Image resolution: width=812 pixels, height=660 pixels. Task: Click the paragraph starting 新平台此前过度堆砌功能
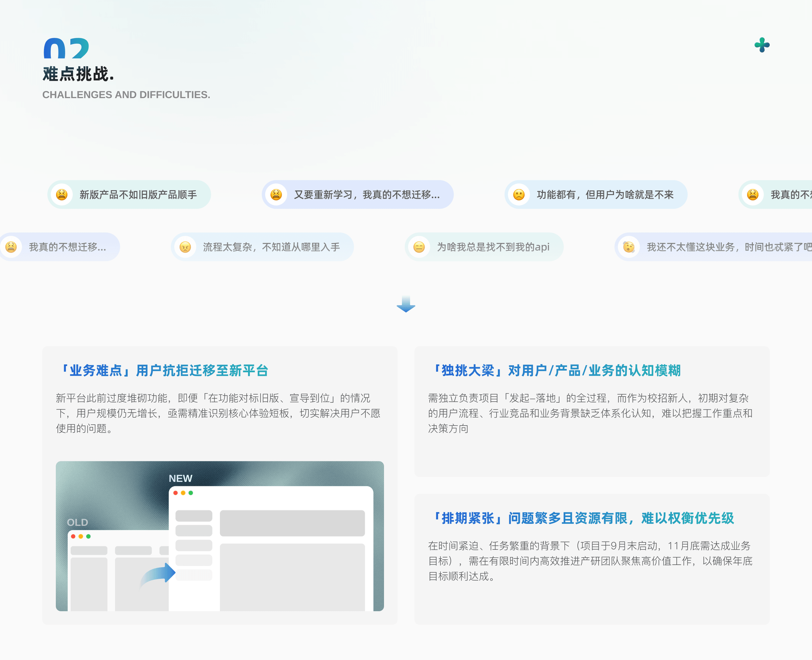[218, 413]
